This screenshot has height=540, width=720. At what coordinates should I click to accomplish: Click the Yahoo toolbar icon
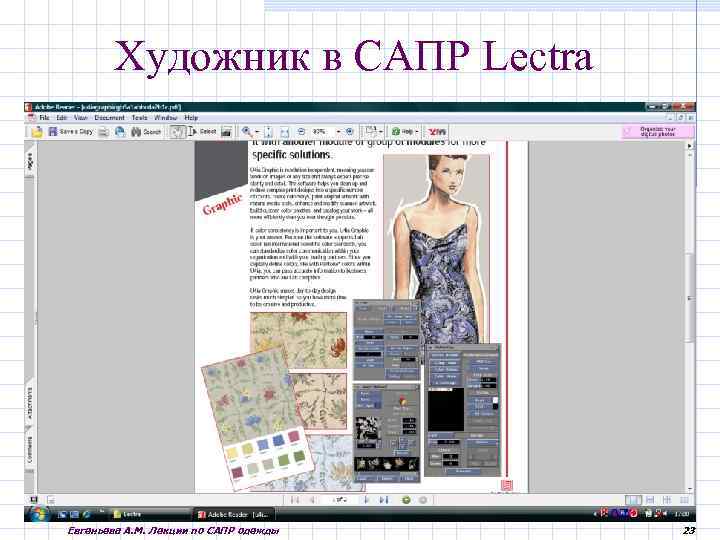point(437,132)
